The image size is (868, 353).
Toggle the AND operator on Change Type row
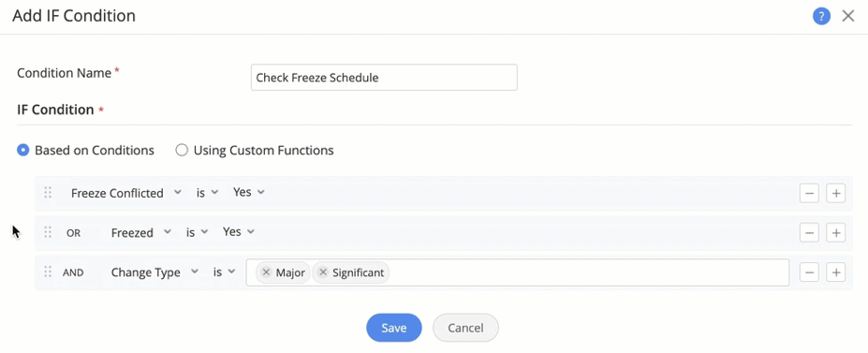73,272
